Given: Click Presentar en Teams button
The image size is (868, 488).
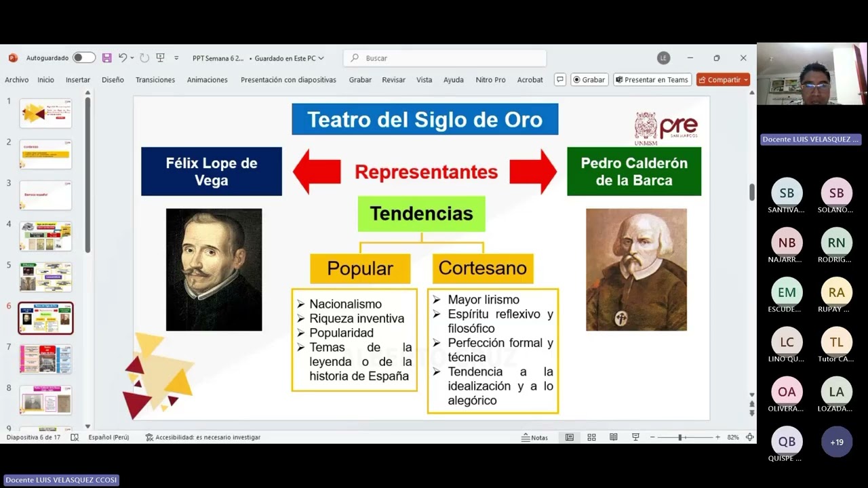Looking at the screenshot, I should (x=652, y=80).
